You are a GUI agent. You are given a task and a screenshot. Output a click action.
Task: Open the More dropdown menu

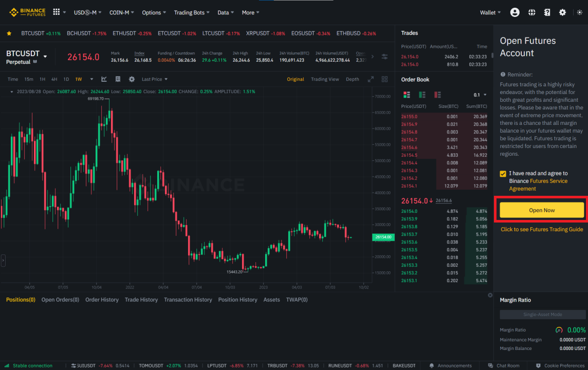[x=250, y=12]
